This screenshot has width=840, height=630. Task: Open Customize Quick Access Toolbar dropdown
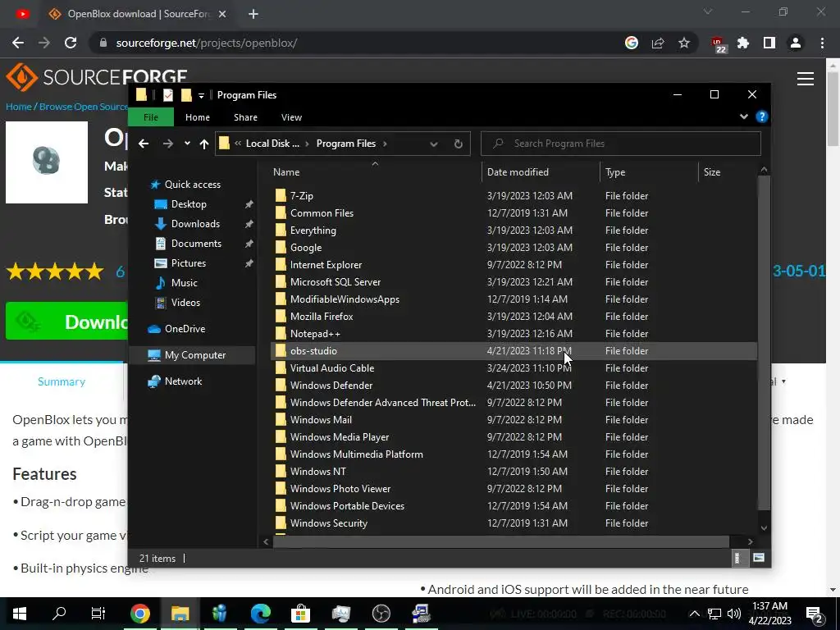point(202,95)
